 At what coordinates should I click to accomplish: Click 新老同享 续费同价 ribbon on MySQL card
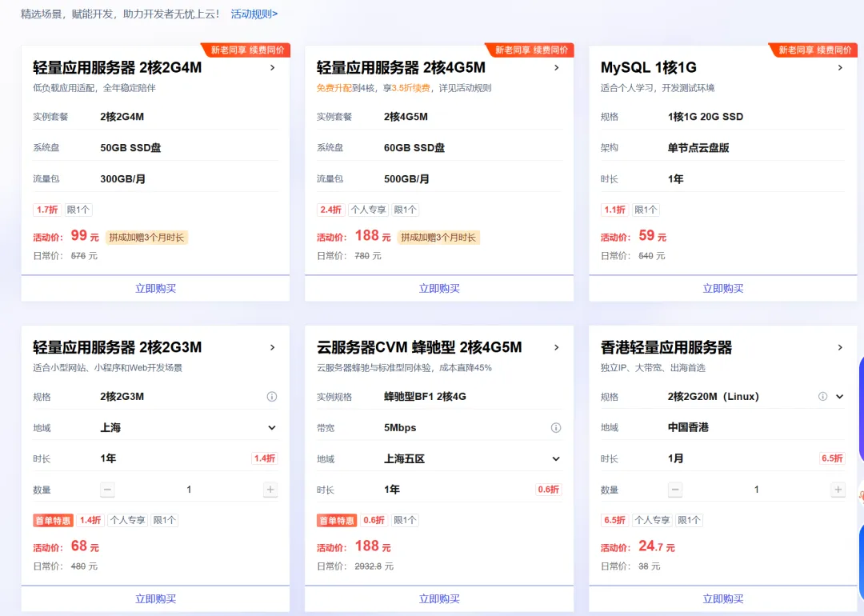pyautogui.click(x=814, y=50)
